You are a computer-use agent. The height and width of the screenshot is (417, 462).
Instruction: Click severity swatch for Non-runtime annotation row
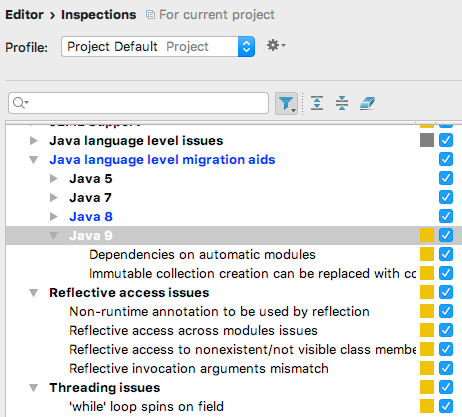coord(427,311)
